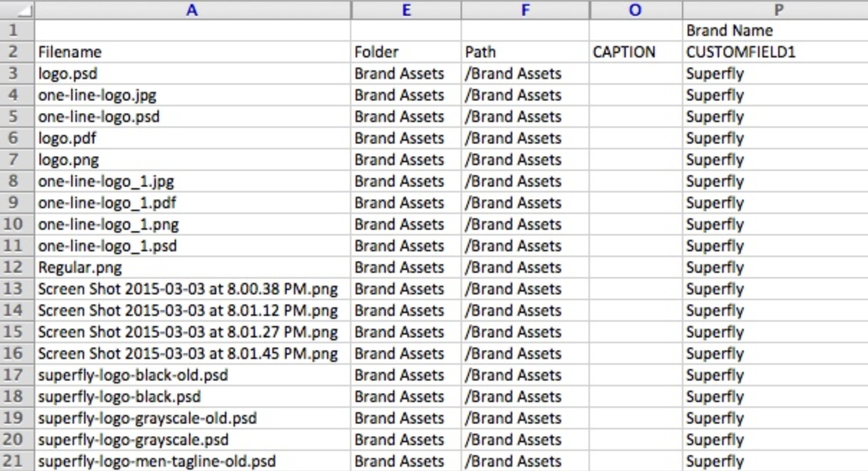Select column O header
Screen dimensions: 868x471
[x=636, y=10]
